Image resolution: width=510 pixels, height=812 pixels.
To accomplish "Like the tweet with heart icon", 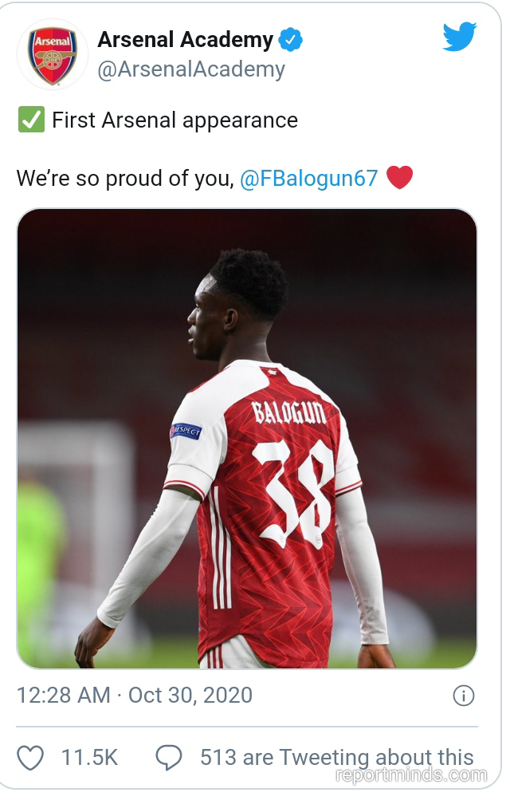I will tap(30, 758).
